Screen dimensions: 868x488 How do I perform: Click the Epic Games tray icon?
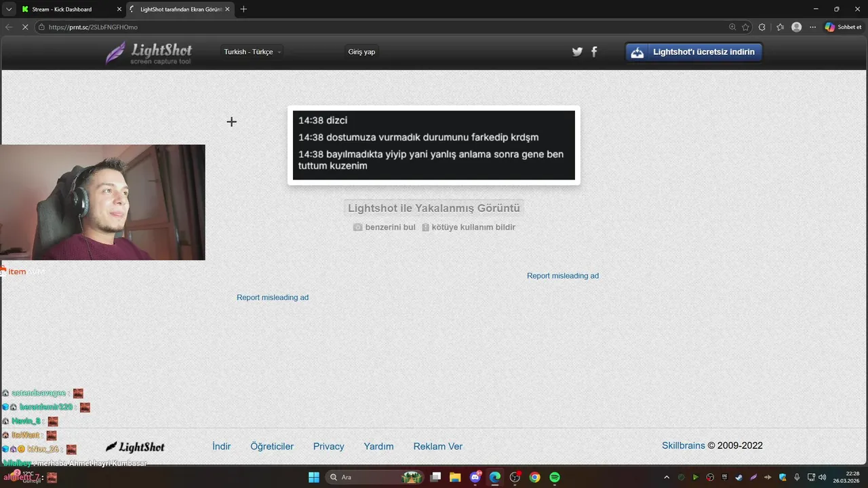pos(724,477)
